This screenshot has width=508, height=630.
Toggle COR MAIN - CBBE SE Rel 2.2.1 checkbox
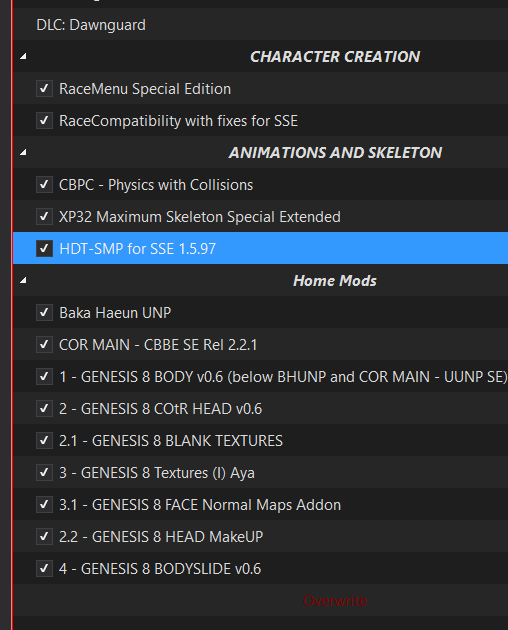[44, 344]
